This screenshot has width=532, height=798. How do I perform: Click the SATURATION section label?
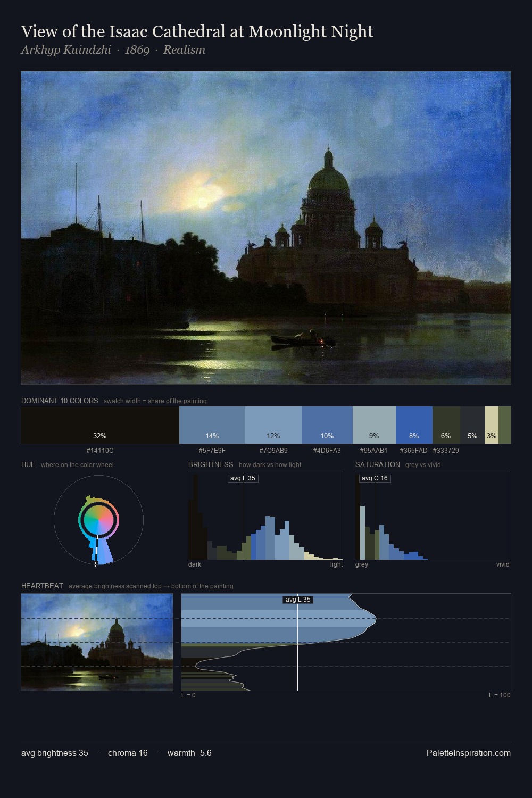pyautogui.click(x=378, y=464)
